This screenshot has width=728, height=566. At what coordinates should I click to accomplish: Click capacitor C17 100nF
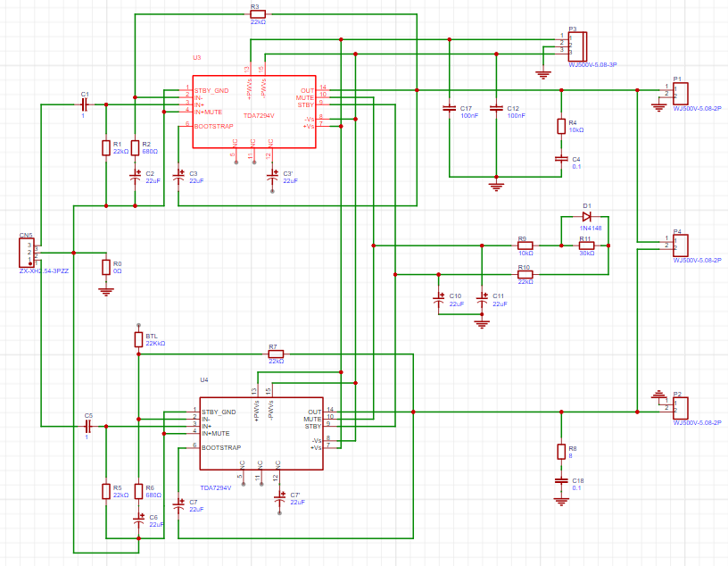click(x=450, y=109)
